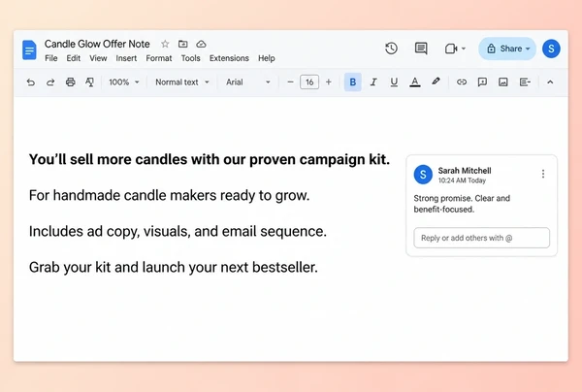This screenshot has width=582, height=392.
Task: Click the Sarah Mitchell commenter name
Action: tap(465, 171)
